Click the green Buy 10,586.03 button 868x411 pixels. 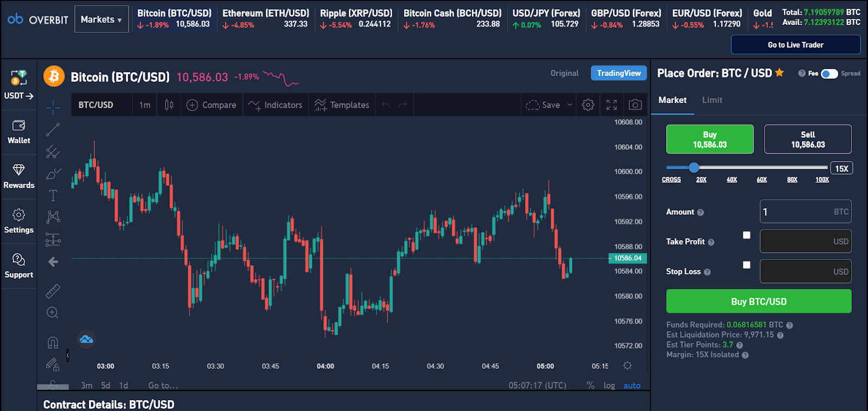point(710,139)
